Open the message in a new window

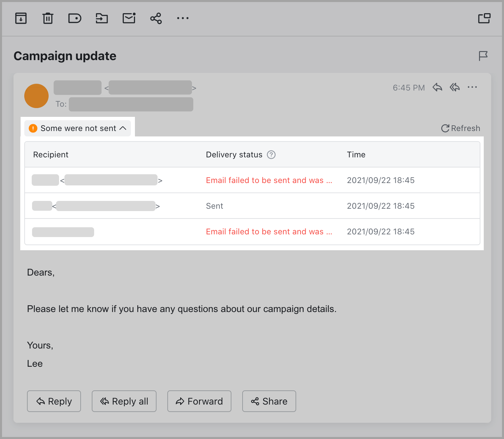pyautogui.click(x=484, y=19)
